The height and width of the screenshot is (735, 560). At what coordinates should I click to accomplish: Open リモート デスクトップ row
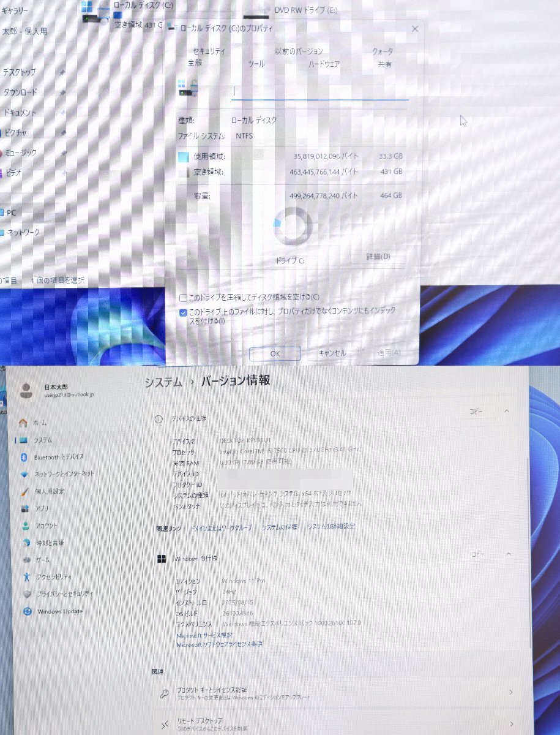click(x=338, y=724)
